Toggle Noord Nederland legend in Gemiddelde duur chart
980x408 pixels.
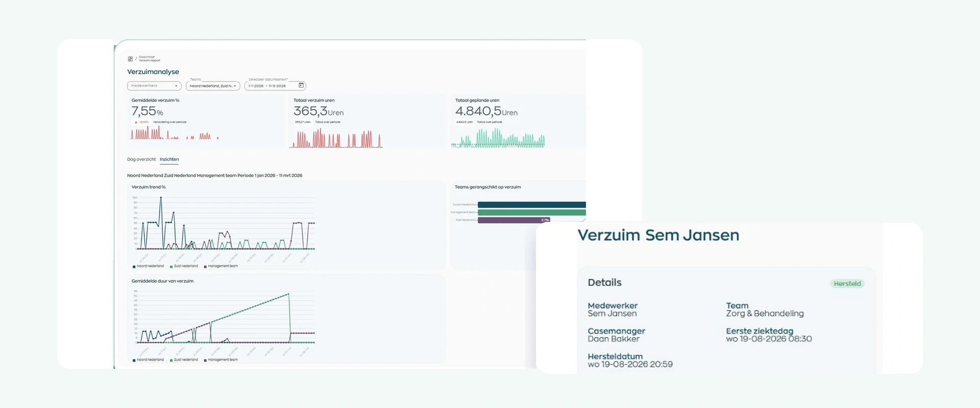(x=149, y=360)
